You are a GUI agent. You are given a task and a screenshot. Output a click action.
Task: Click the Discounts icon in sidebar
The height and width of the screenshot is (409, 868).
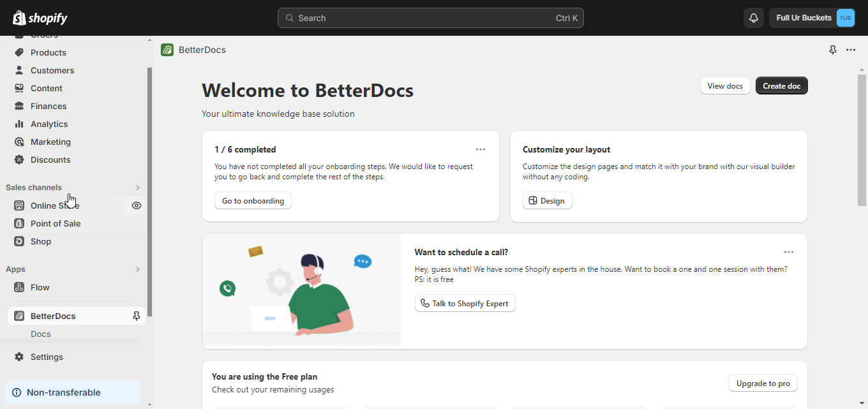coord(19,160)
